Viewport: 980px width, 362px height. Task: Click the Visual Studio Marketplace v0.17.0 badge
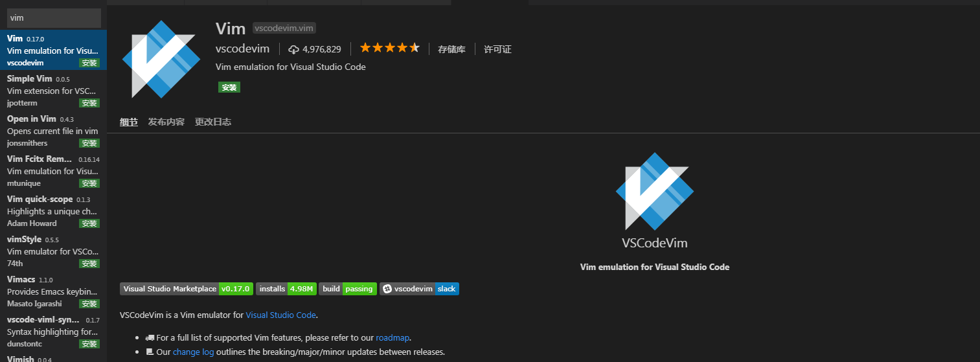click(x=186, y=289)
